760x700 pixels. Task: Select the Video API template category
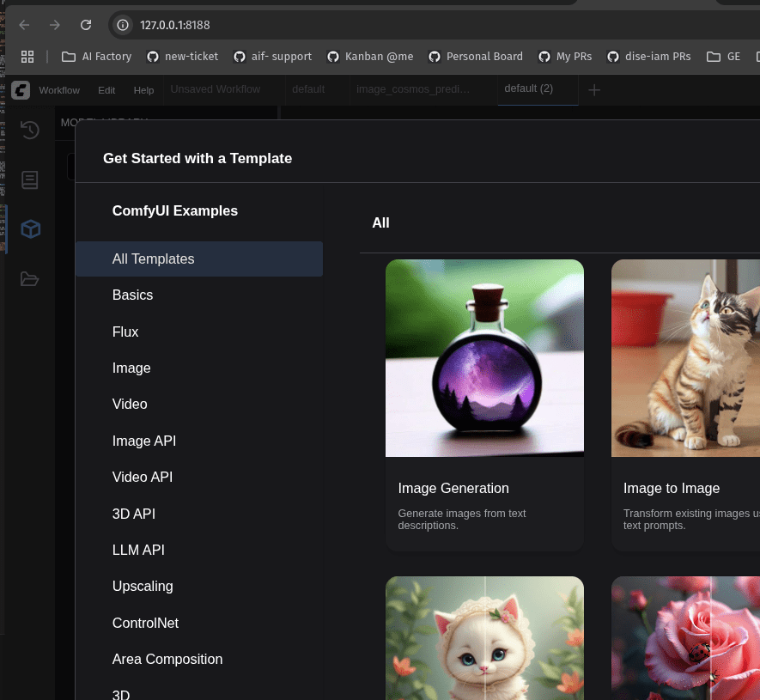click(x=142, y=477)
